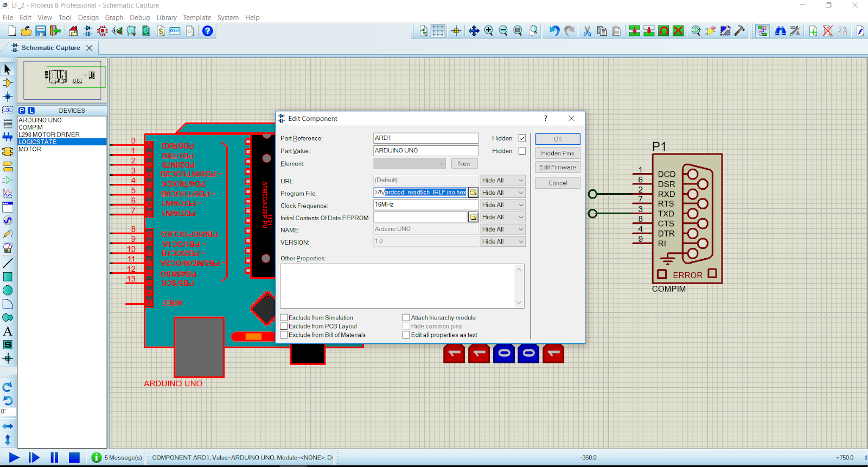This screenshot has width=868, height=467.
Task: Browse for the program file folder icon
Action: click(x=473, y=193)
